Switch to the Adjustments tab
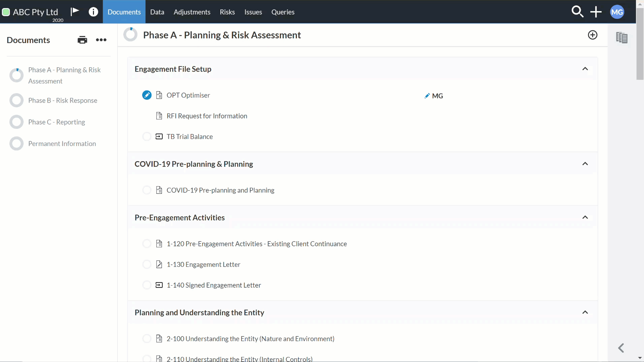 [192, 12]
